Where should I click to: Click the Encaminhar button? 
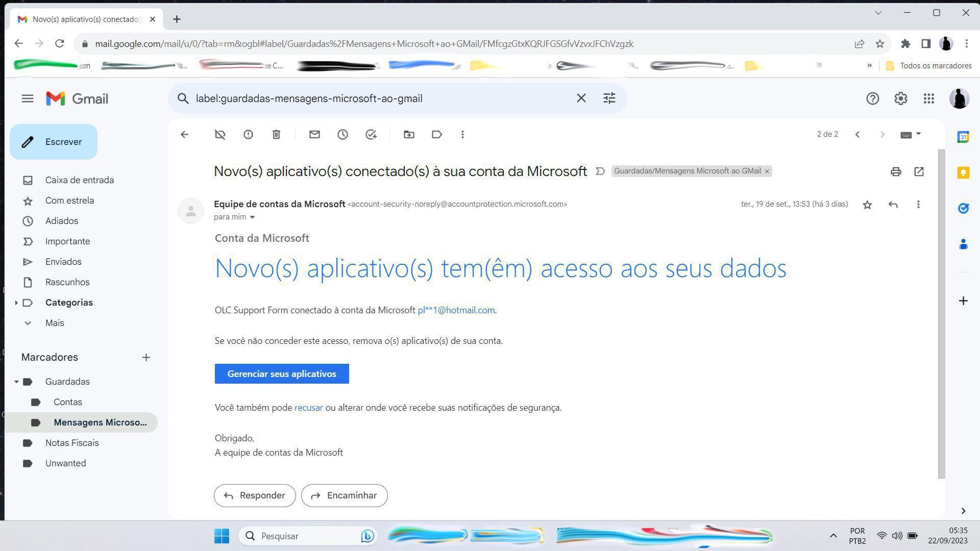point(345,495)
